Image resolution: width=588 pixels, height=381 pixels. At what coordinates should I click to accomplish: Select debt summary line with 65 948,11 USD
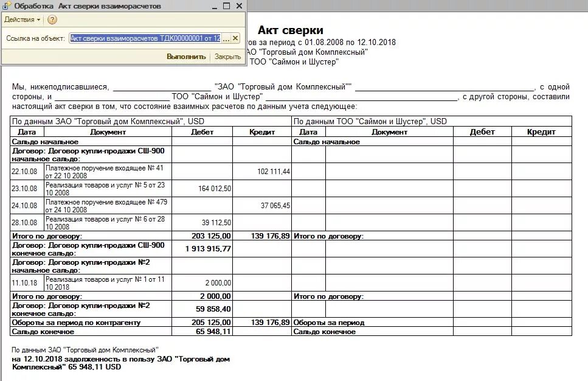(x=121, y=363)
